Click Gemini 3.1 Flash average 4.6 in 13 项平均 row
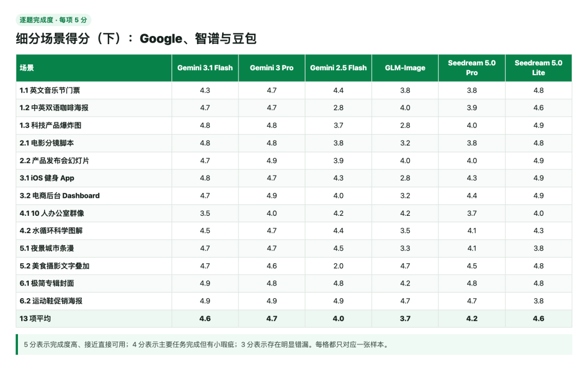The width and height of the screenshot is (588, 376). pos(205,319)
